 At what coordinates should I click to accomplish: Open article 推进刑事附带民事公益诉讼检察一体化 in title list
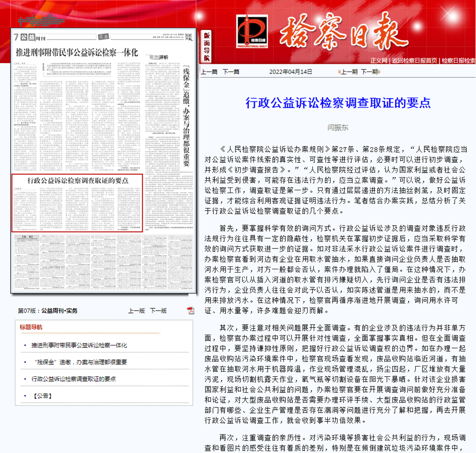(x=79, y=346)
